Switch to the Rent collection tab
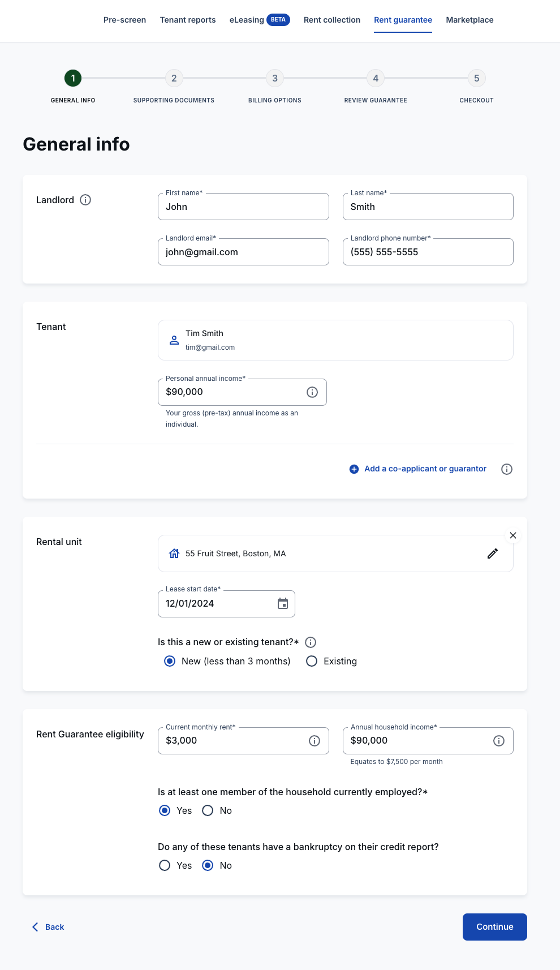Viewport: 560px width, 970px height. point(332,20)
